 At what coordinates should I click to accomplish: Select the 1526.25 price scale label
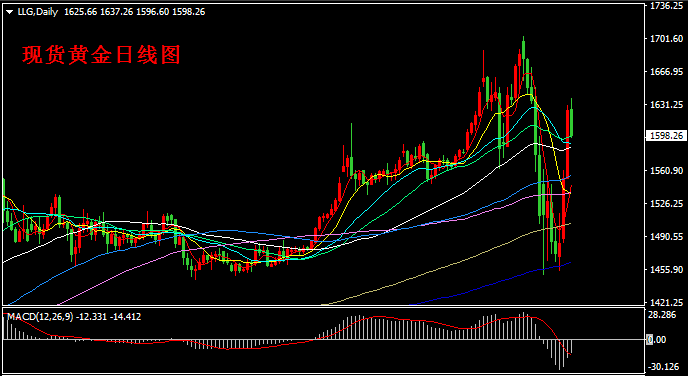(666, 204)
